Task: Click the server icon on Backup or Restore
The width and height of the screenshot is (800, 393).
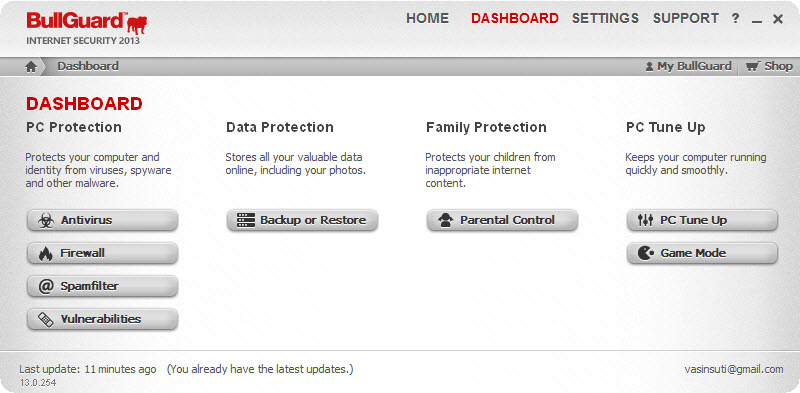Action: point(246,220)
